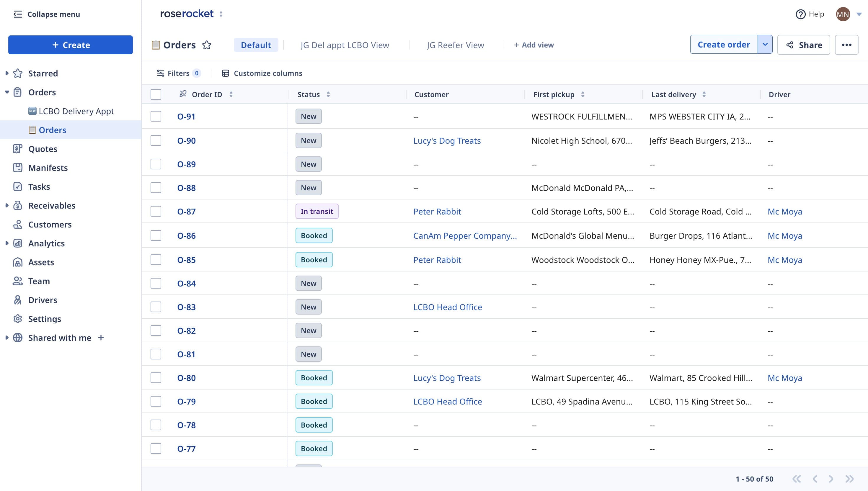This screenshot has width=868, height=491.
Task: Click the blue Create button
Action: pos(71,45)
